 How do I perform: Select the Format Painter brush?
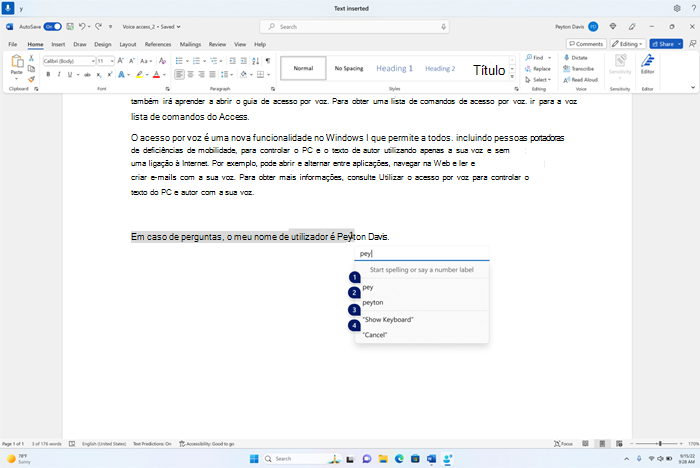click(x=31, y=79)
